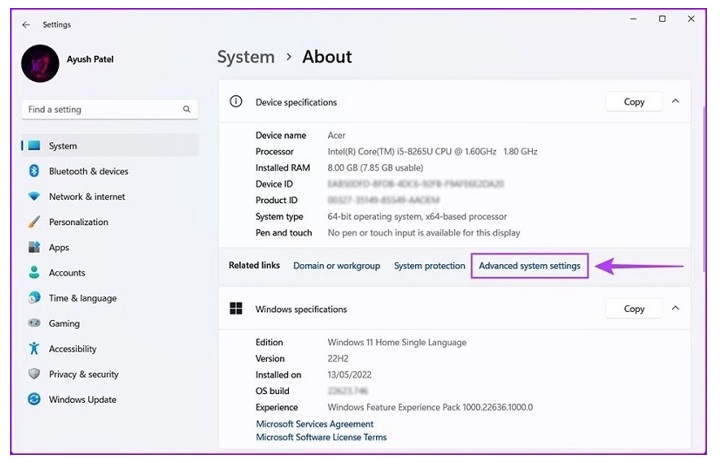The height and width of the screenshot is (469, 723).
Task: Open Accessibility settings
Action: point(72,349)
